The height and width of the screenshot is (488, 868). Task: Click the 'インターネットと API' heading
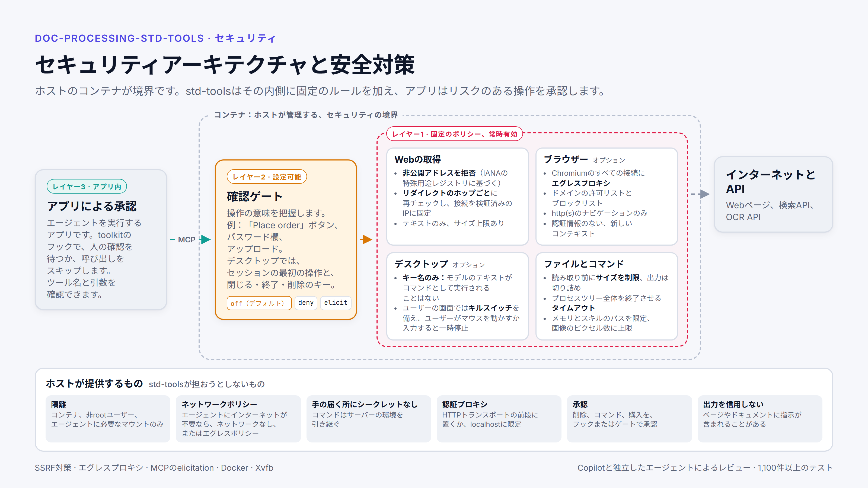pos(770,182)
